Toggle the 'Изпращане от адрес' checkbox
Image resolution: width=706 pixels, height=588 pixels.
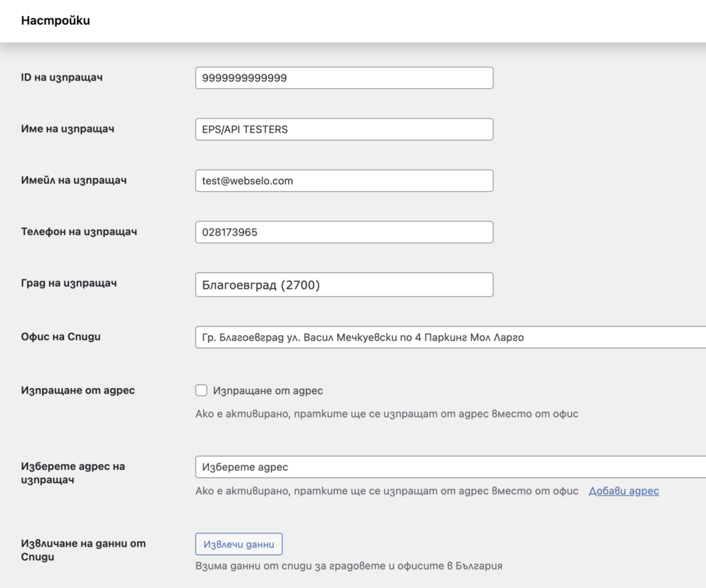click(201, 391)
